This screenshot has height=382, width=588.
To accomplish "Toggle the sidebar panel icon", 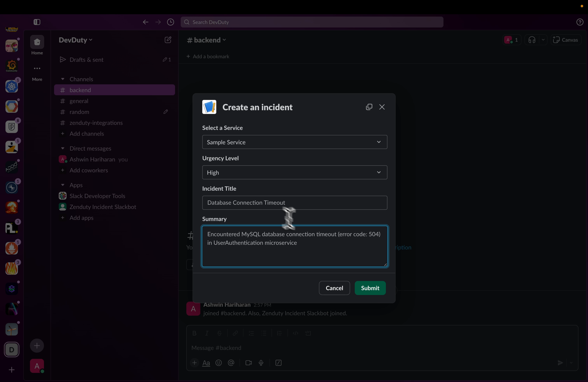I will [37, 22].
